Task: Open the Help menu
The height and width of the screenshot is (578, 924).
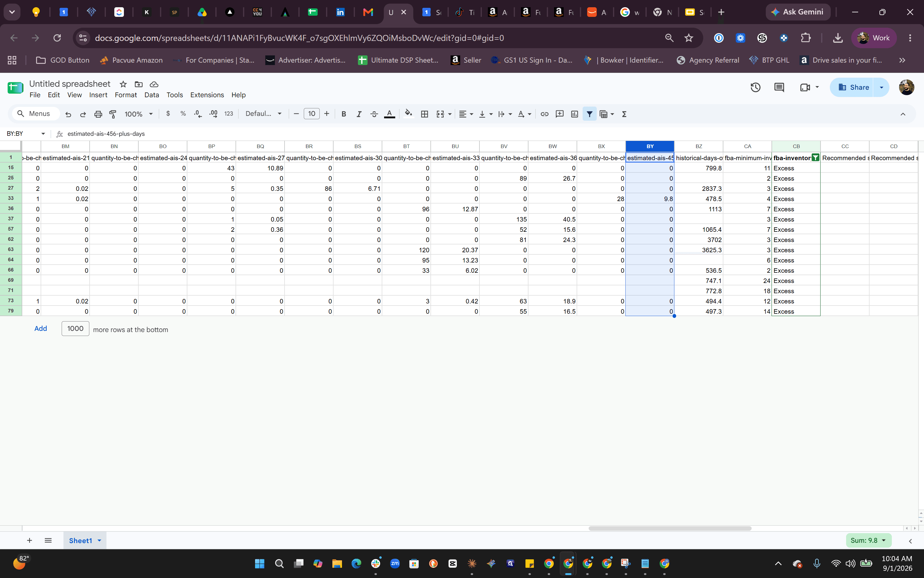Action: 238,95
